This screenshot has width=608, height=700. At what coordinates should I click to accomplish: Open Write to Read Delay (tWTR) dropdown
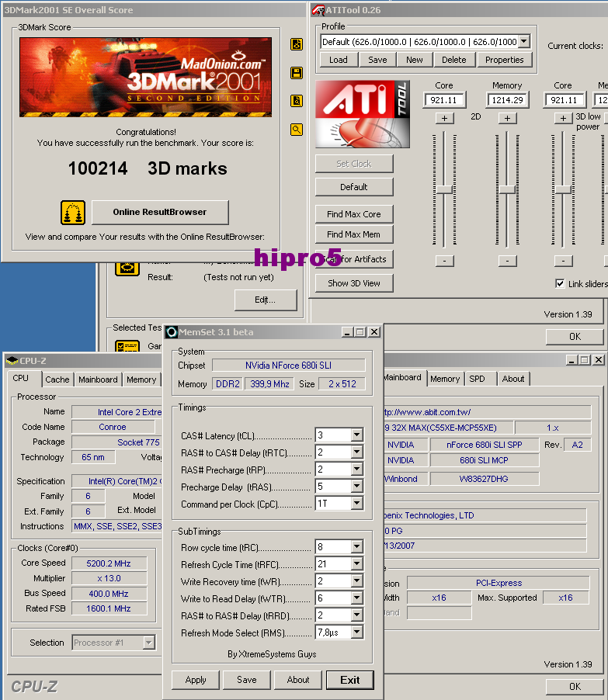(356, 598)
